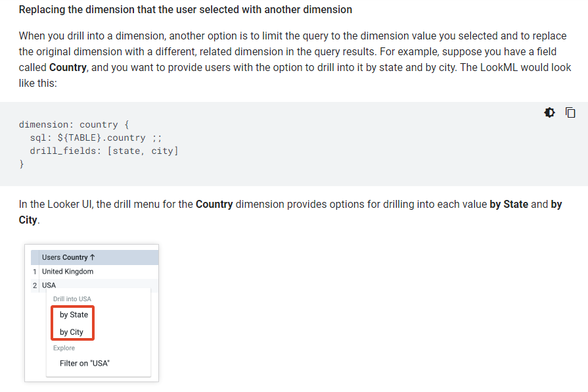
Task: Click row number 2 in results table
Action: click(x=35, y=285)
